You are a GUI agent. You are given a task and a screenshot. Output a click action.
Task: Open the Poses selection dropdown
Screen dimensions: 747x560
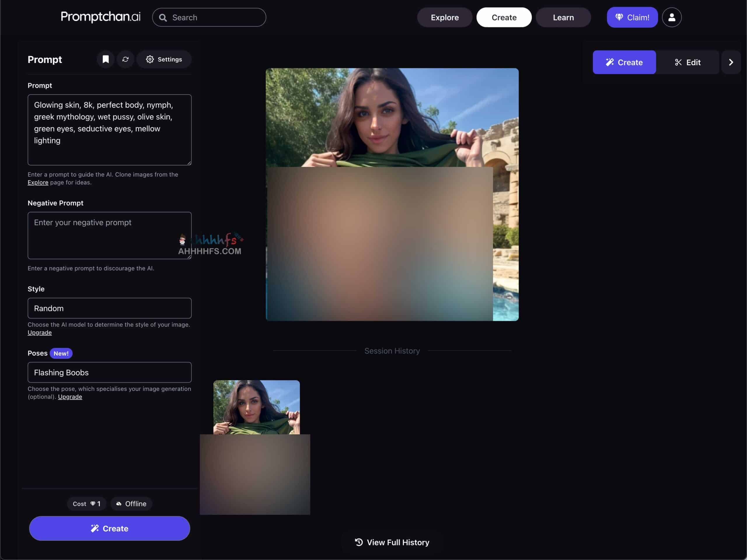tap(109, 372)
